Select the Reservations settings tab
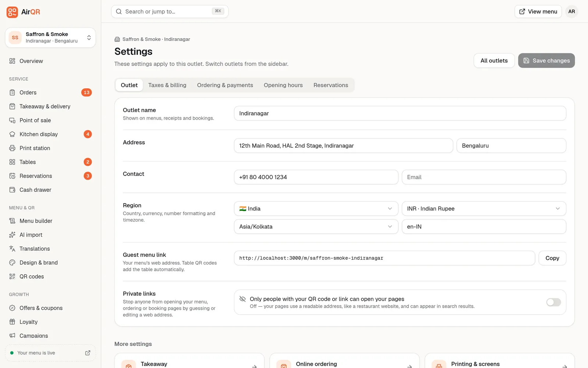 click(331, 85)
